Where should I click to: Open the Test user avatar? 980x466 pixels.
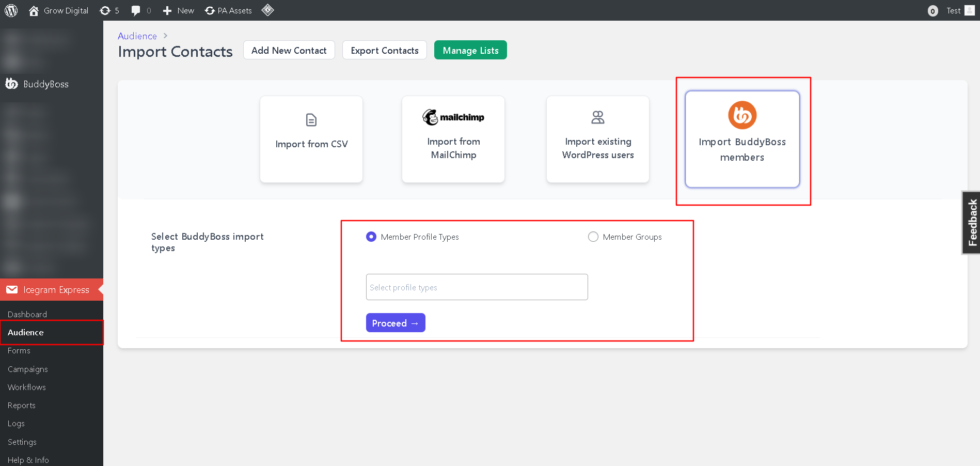(970, 10)
